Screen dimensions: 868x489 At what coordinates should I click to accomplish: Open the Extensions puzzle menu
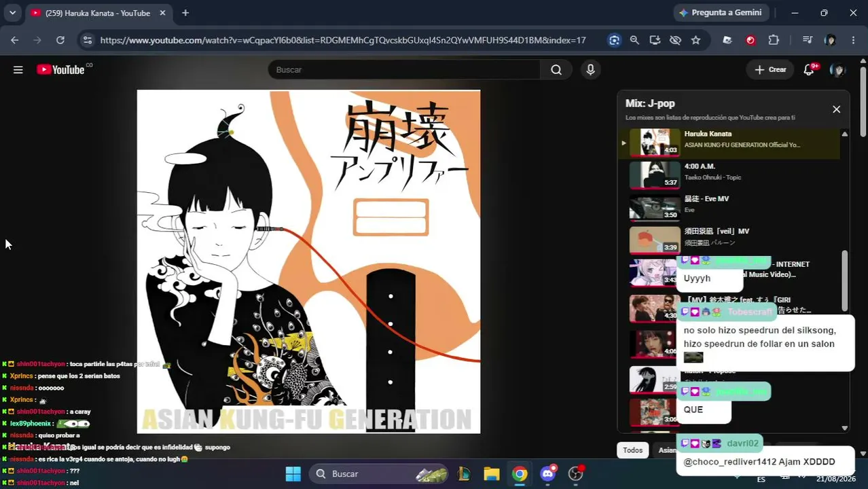[774, 40]
